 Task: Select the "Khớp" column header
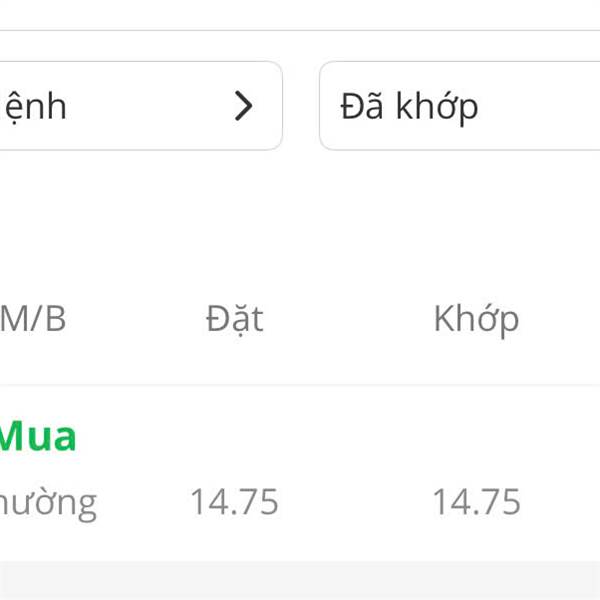476,319
